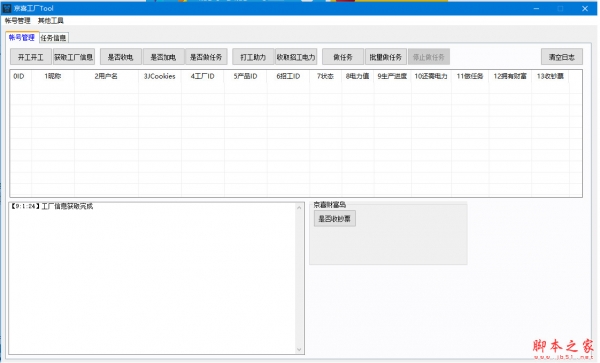Select the 1昵称 column header
The image size is (600, 363).
pos(53,76)
